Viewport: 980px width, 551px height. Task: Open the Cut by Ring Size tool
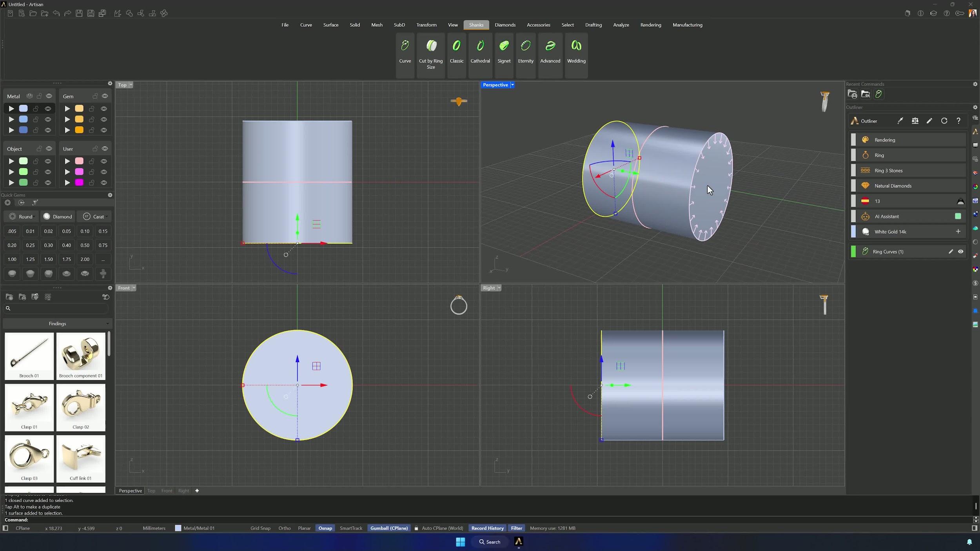(430, 55)
